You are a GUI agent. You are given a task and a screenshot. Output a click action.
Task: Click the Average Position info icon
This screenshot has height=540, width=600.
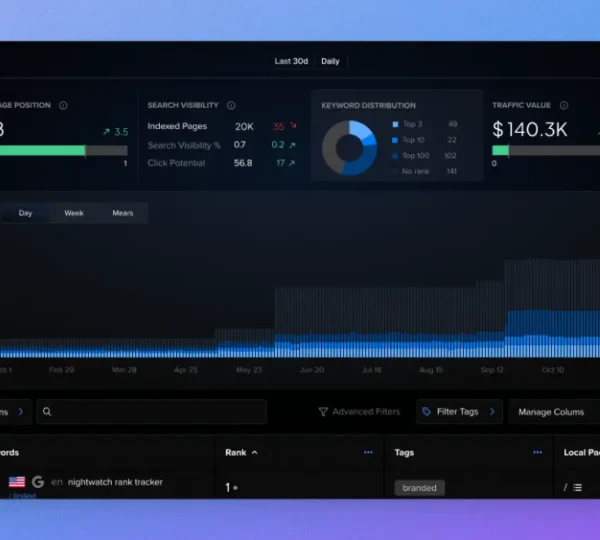tap(63, 105)
